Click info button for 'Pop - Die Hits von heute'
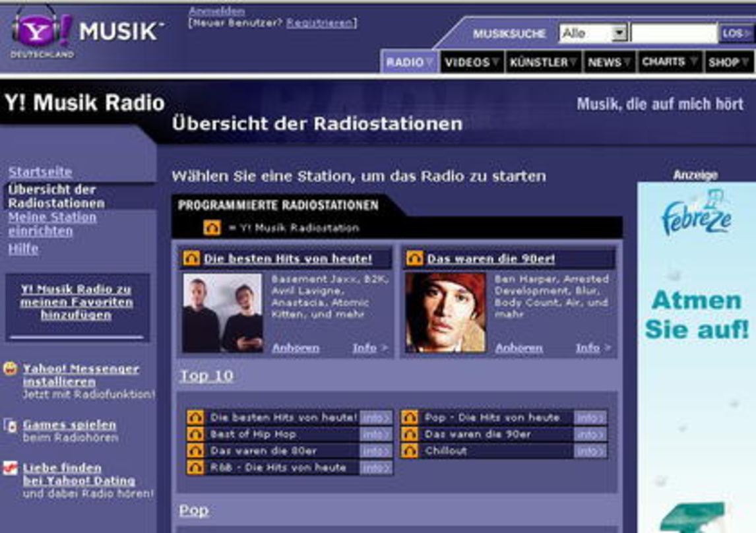This screenshot has width=756, height=533. tap(590, 418)
